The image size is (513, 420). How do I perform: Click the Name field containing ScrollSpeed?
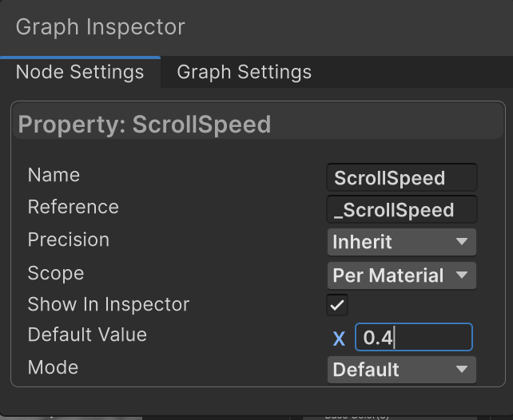(401, 177)
